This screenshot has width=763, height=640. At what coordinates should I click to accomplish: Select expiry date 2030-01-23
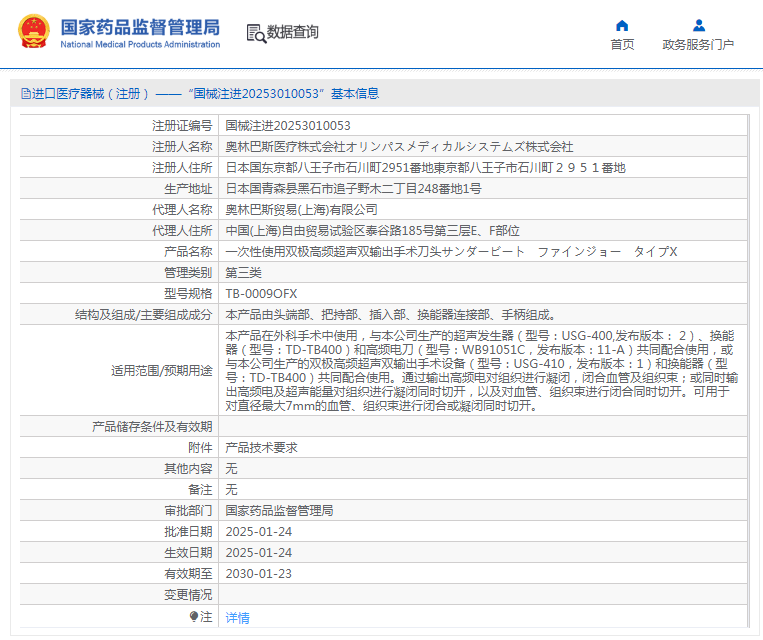(x=258, y=573)
